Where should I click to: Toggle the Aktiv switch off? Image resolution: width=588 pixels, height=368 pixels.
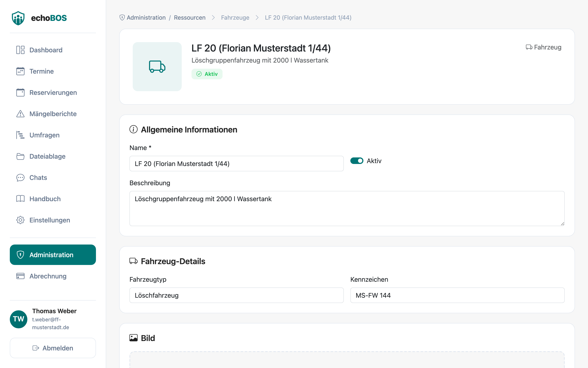(357, 161)
